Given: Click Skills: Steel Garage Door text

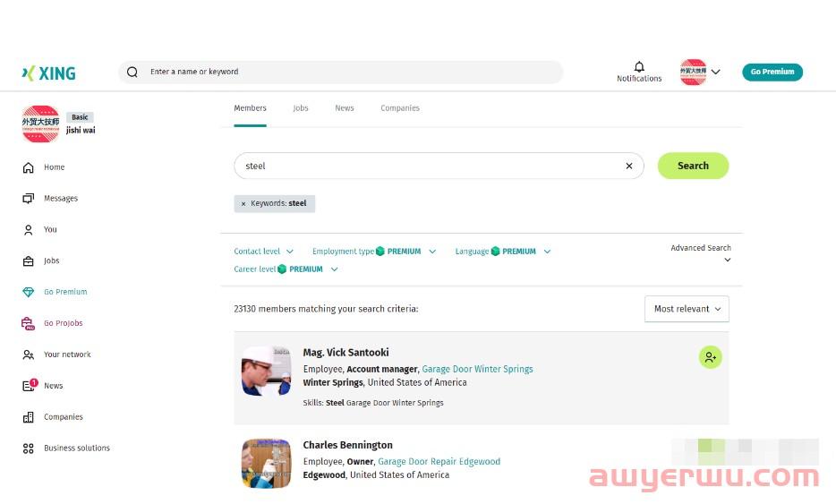Looking at the screenshot, I should pos(373,403).
